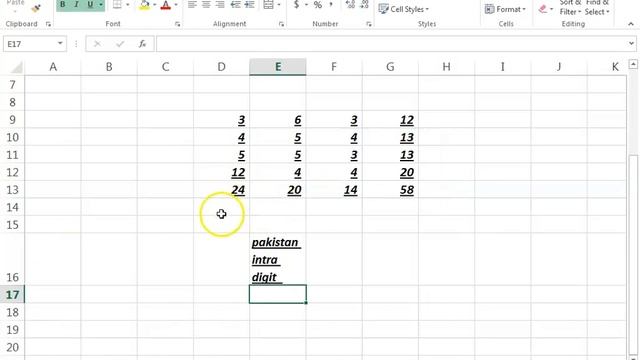The width and height of the screenshot is (640, 360).
Task: Open the underline style dropdown arrow
Action: click(x=100, y=5)
